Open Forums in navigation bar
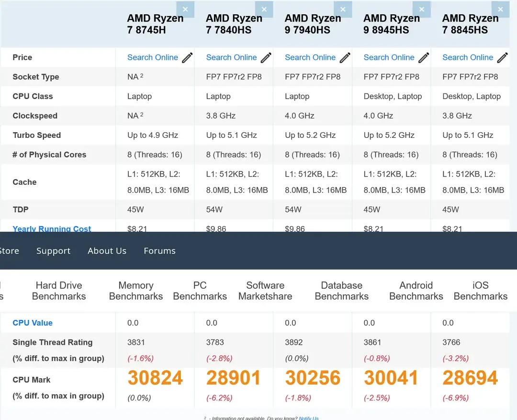The image size is (517, 420). 159,251
